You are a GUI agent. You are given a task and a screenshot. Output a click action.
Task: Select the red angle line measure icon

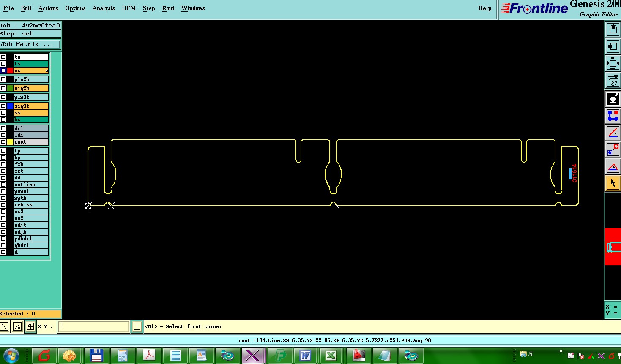point(613,133)
